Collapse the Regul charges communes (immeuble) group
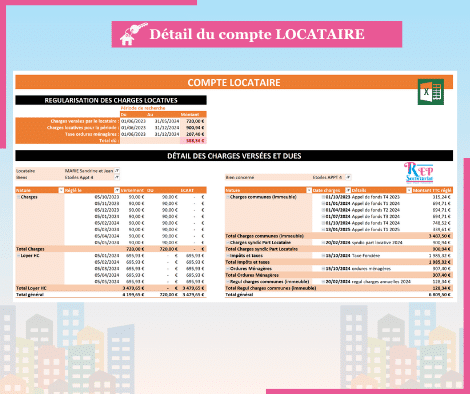 point(228,282)
